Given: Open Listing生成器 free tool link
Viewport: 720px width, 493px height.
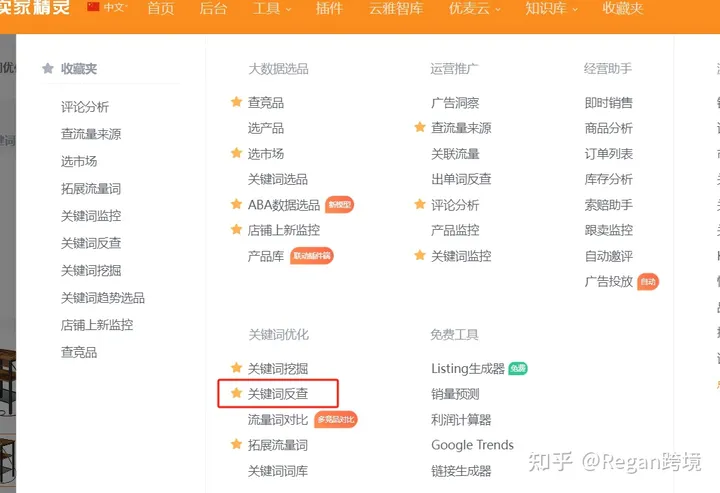Looking at the screenshot, I should pos(468,369).
